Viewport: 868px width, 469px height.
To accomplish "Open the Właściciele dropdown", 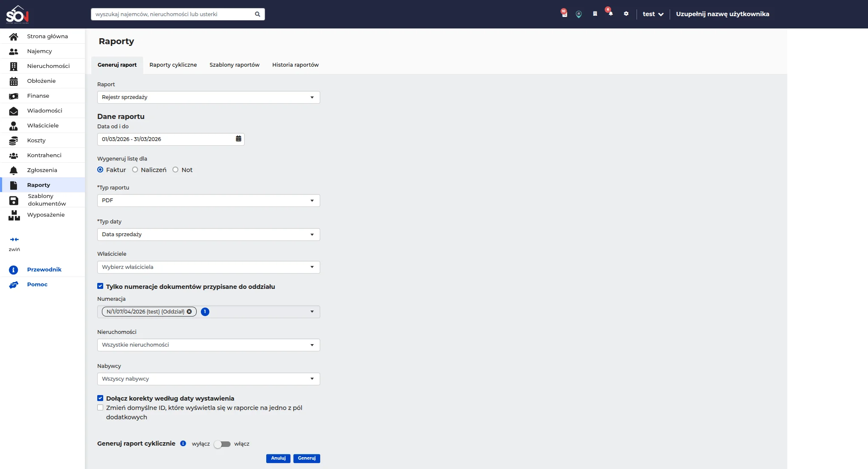I will coord(208,267).
